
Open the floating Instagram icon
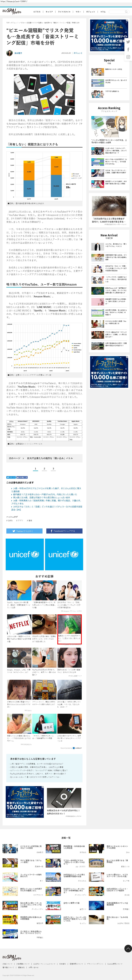point(128,57)
